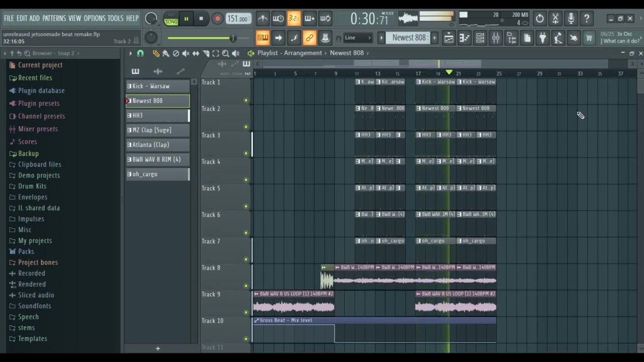Enable wait for input before recording

[x=278, y=19]
